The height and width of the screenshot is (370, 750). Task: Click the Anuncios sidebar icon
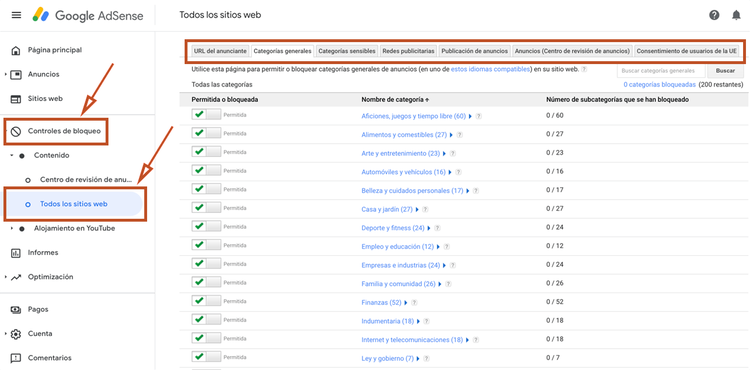point(16,75)
